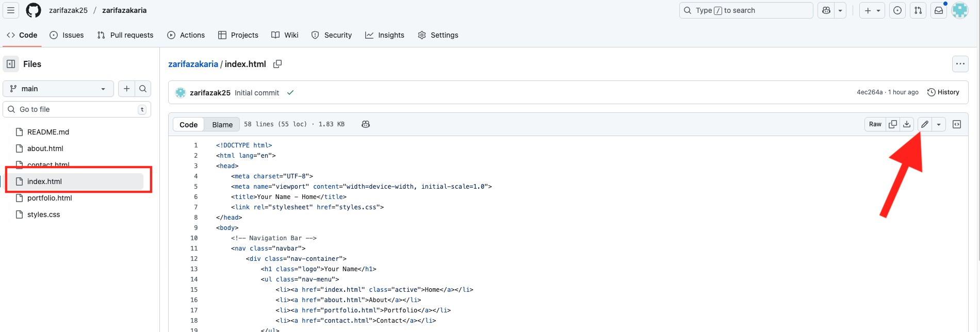
Task: Download the raw file
Action: 907,124
